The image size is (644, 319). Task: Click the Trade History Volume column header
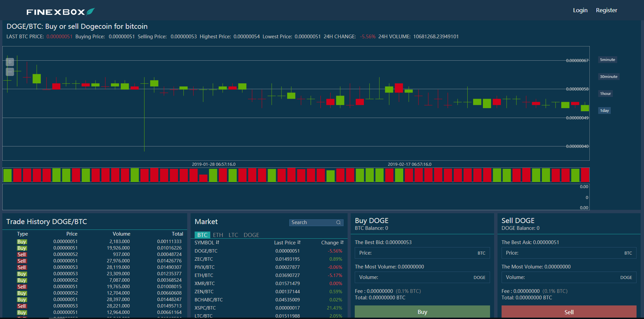121,234
